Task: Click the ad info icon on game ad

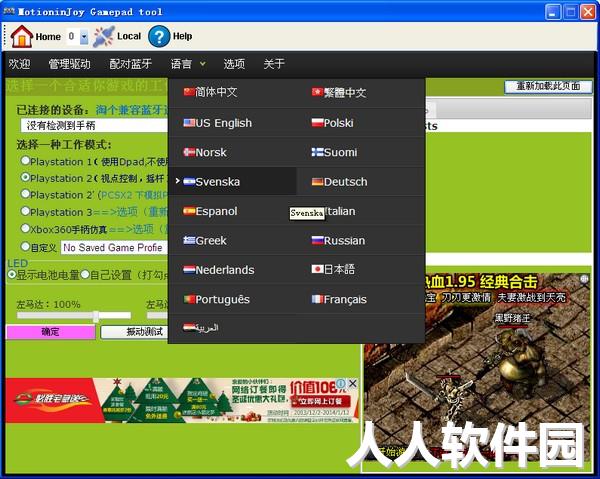Action: tap(584, 279)
